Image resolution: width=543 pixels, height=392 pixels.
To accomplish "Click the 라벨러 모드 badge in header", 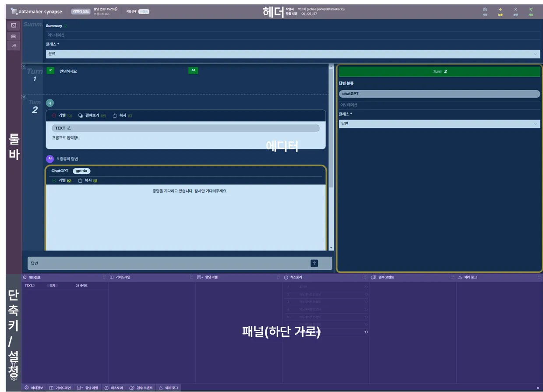I will click(81, 11).
